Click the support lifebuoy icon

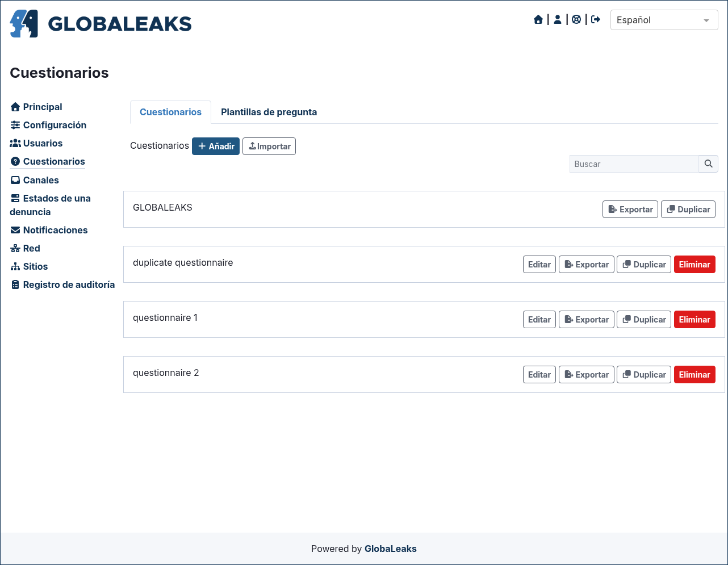click(576, 20)
